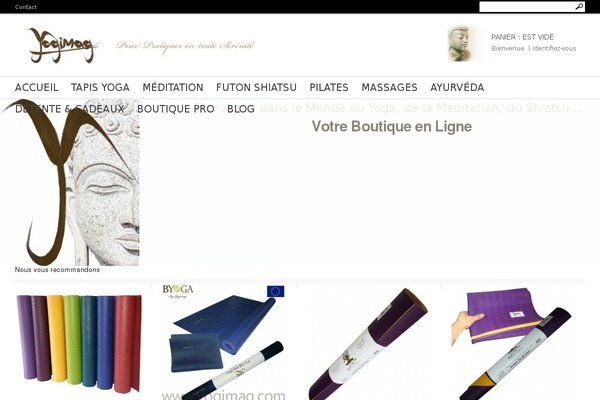Screen dimensions: 600x400
Task: Click the Buddha head cart icon
Action: pos(462,43)
